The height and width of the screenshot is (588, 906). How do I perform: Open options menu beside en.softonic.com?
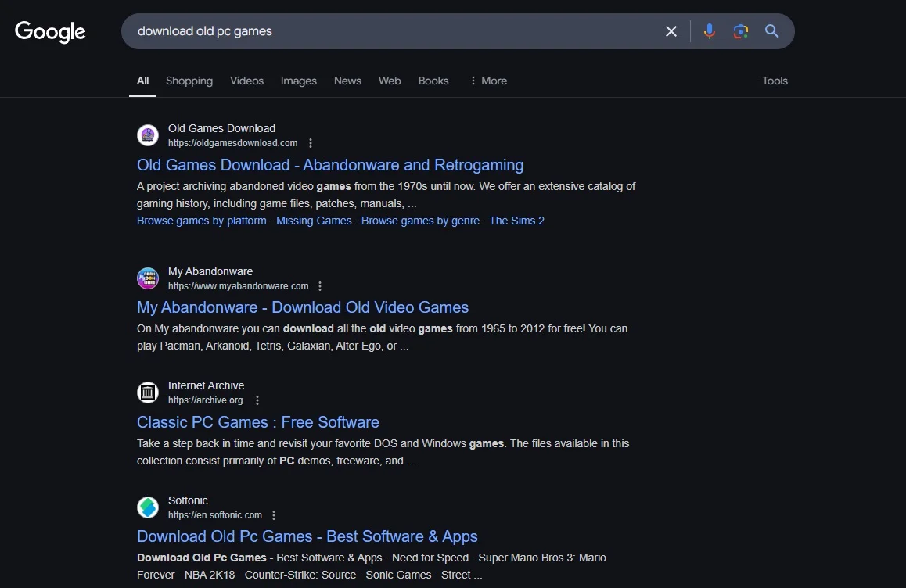tap(274, 515)
